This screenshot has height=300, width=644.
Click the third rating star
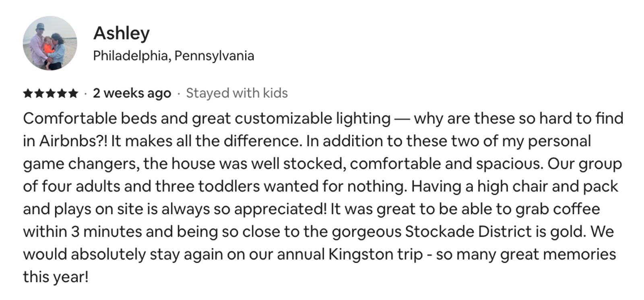coord(50,93)
